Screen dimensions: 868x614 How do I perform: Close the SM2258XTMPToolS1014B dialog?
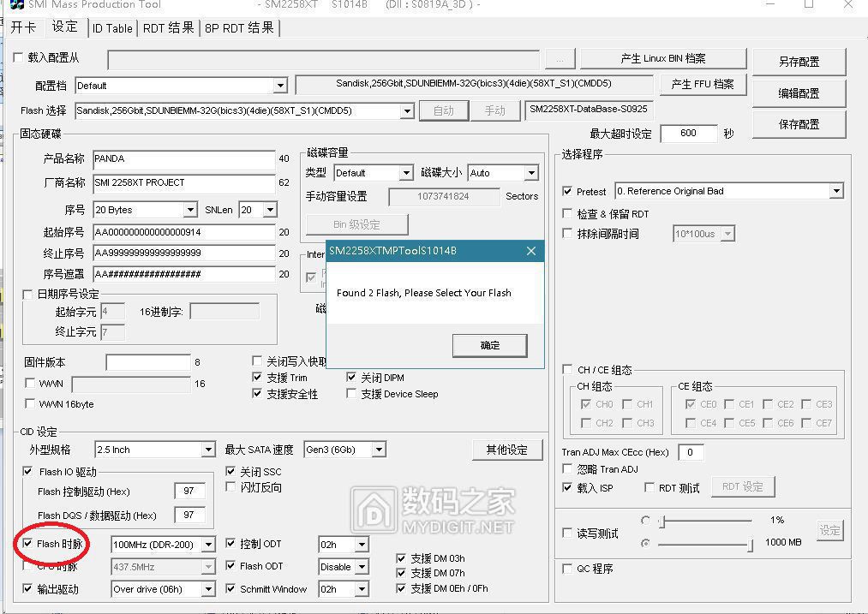[531, 251]
